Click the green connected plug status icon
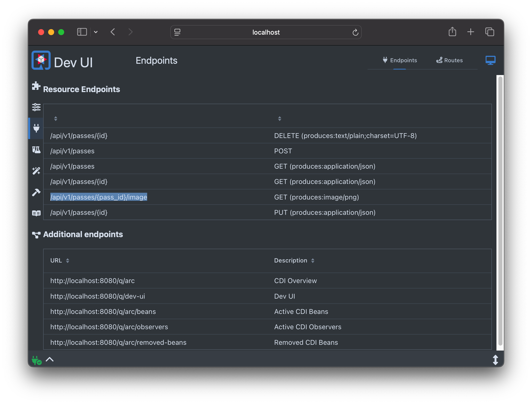Viewport: 532px width, 404px height. [36, 360]
